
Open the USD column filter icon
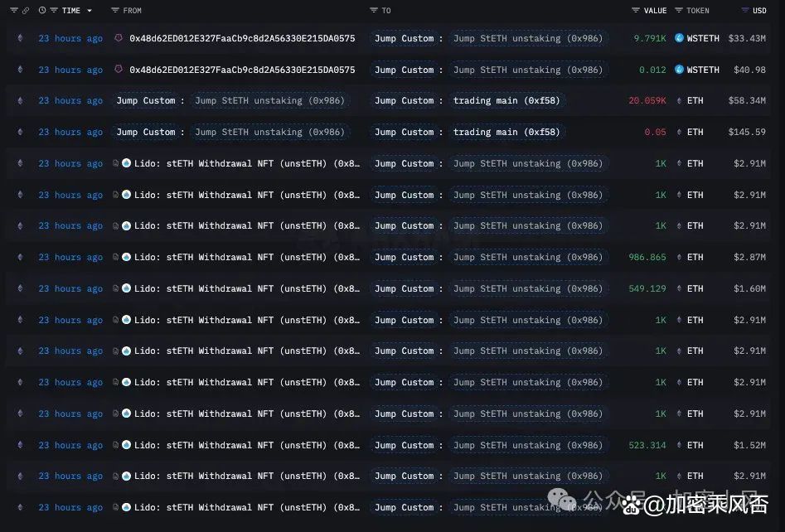(x=745, y=10)
